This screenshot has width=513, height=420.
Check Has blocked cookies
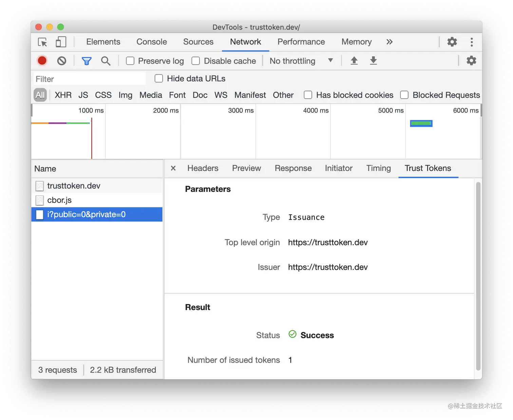pyautogui.click(x=308, y=95)
